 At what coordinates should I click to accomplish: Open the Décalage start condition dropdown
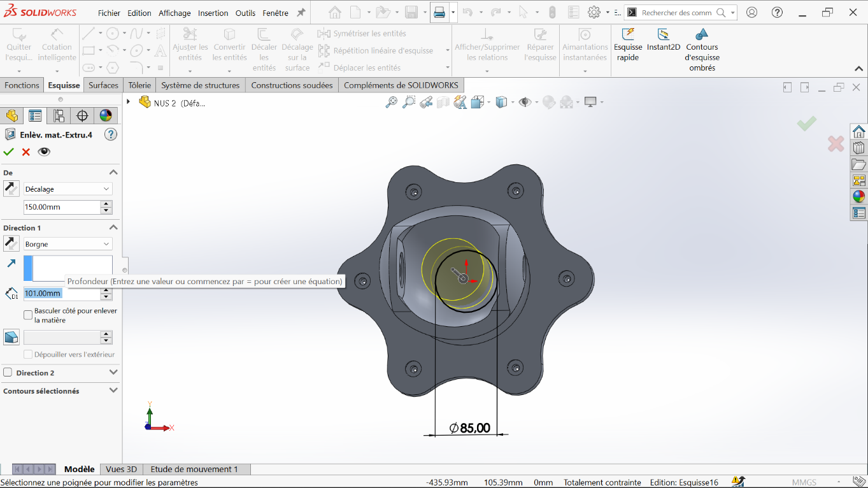point(67,189)
